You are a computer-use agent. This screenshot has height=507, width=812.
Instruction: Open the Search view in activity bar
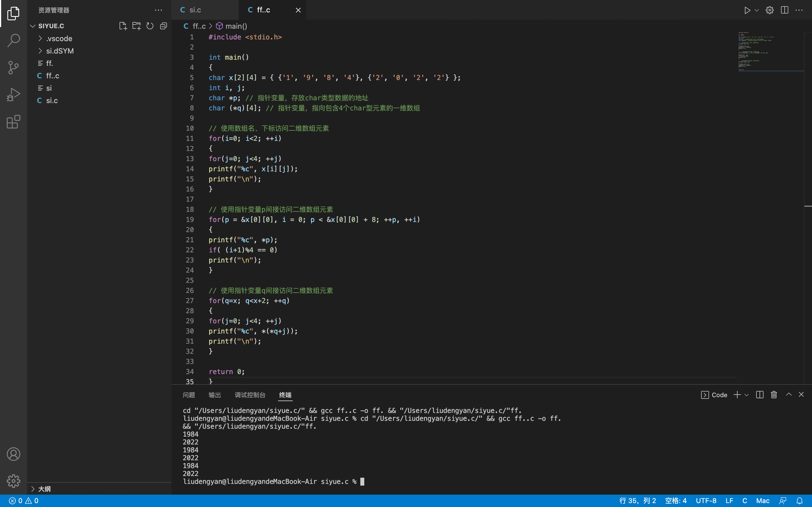coord(14,40)
